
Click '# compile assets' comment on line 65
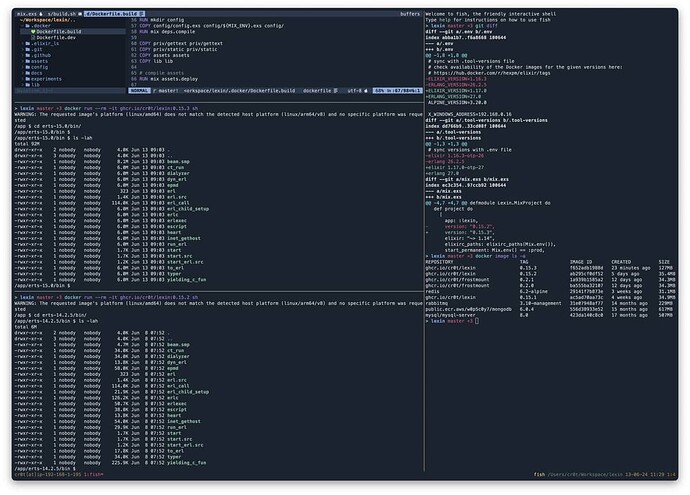161,73
